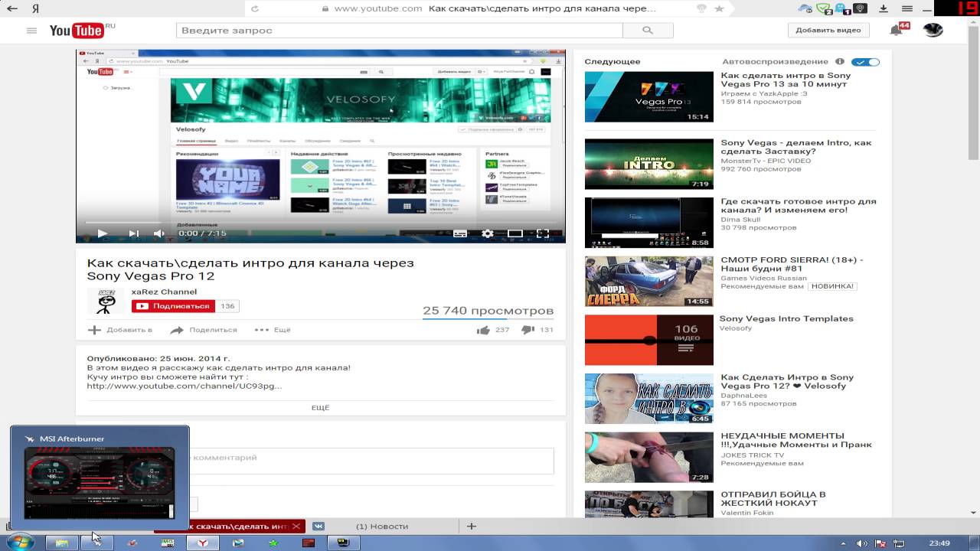The image size is (980, 551).
Task: Open the Windows Start button
Action: (x=20, y=543)
